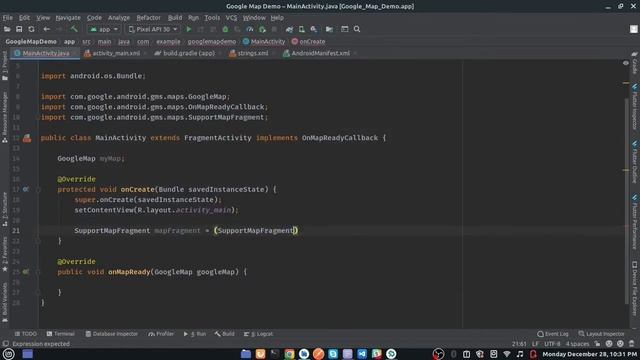Click the googlemapdemo breadcrumb
This screenshot has height=360, width=640.
point(211,41)
